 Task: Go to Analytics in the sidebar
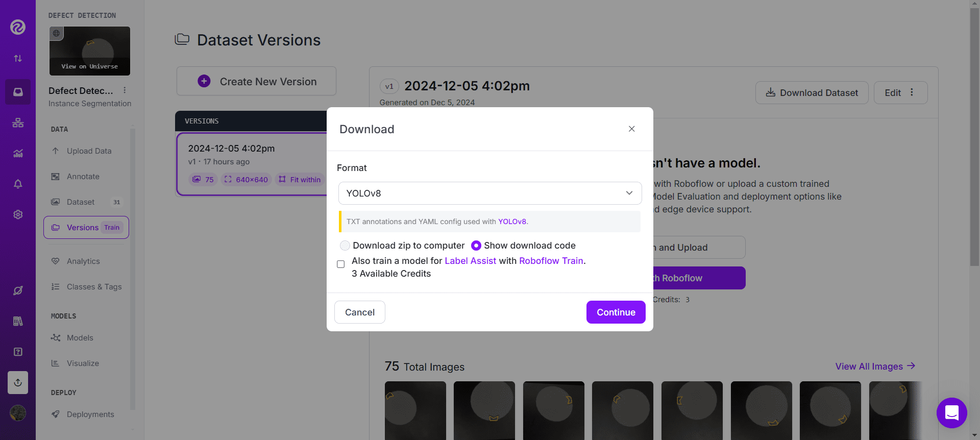point(83,261)
